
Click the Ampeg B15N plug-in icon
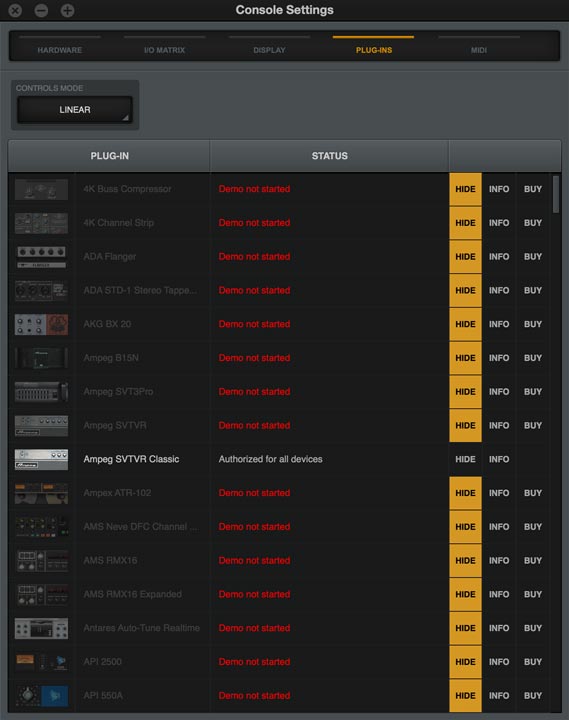tap(41, 358)
